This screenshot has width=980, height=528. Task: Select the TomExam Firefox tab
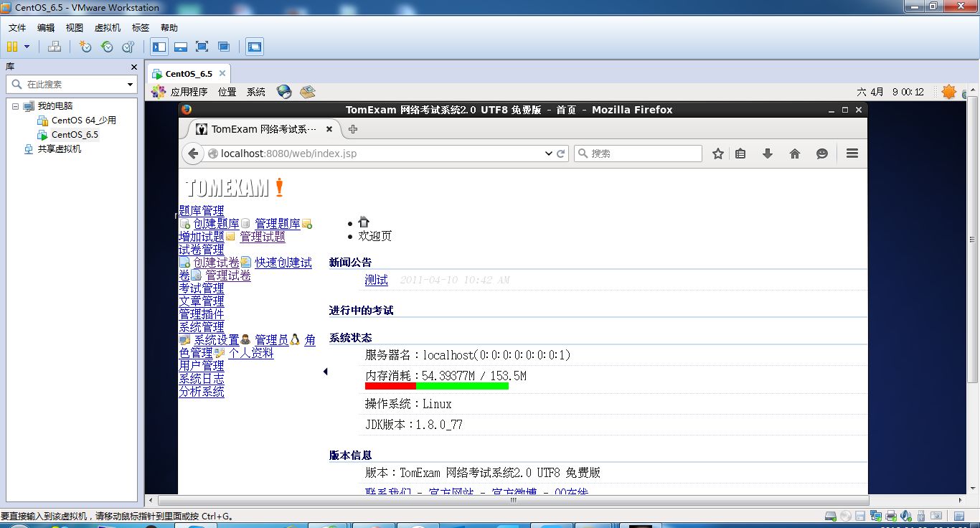(x=265, y=129)
